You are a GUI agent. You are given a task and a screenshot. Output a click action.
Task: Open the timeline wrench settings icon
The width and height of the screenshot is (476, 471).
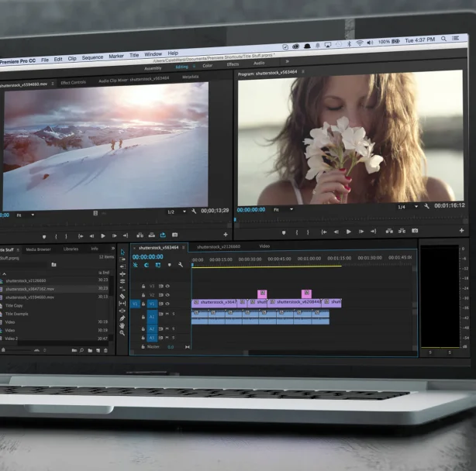(181, 265)
